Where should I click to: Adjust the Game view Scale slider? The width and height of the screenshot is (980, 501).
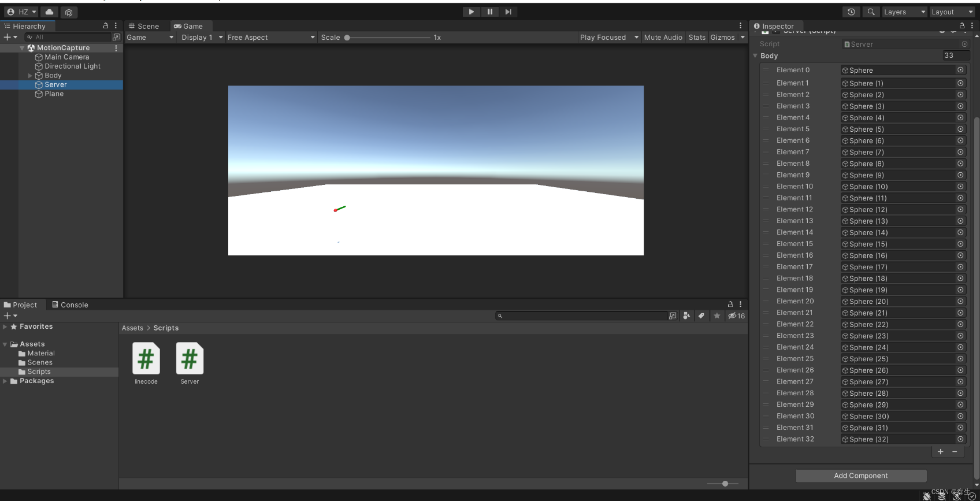click(388, 38)
